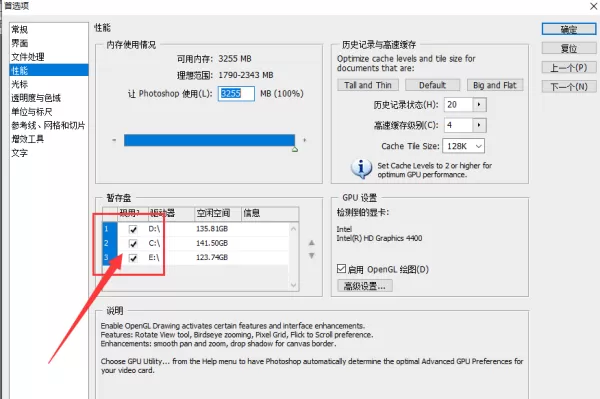Viewport: 600px width, 399px height.
Task: Decrease memory with the minus sign
Action: click(x=114, y=140)
